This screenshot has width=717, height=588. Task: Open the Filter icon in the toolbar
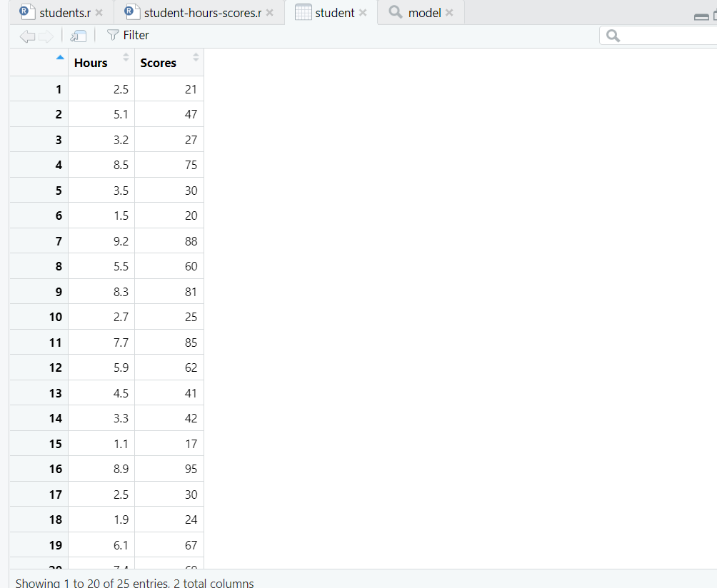tap(113, 35)
